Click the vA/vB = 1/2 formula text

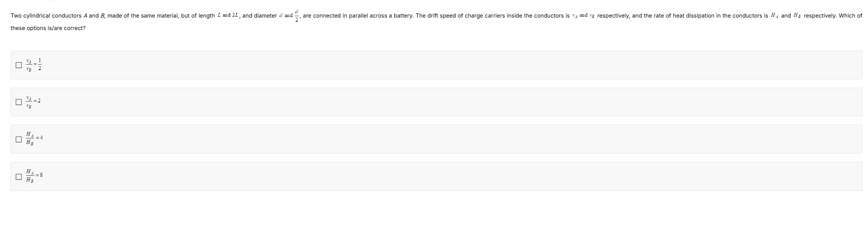click(x=34, y=65)
